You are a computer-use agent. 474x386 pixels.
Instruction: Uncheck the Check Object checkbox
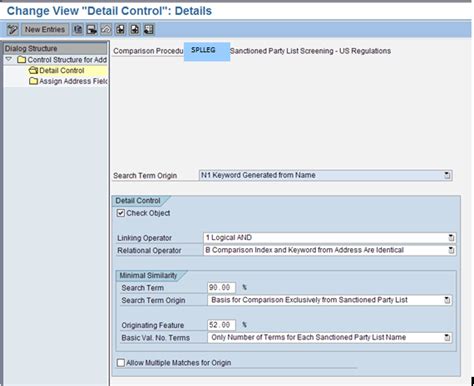(121, 213)
